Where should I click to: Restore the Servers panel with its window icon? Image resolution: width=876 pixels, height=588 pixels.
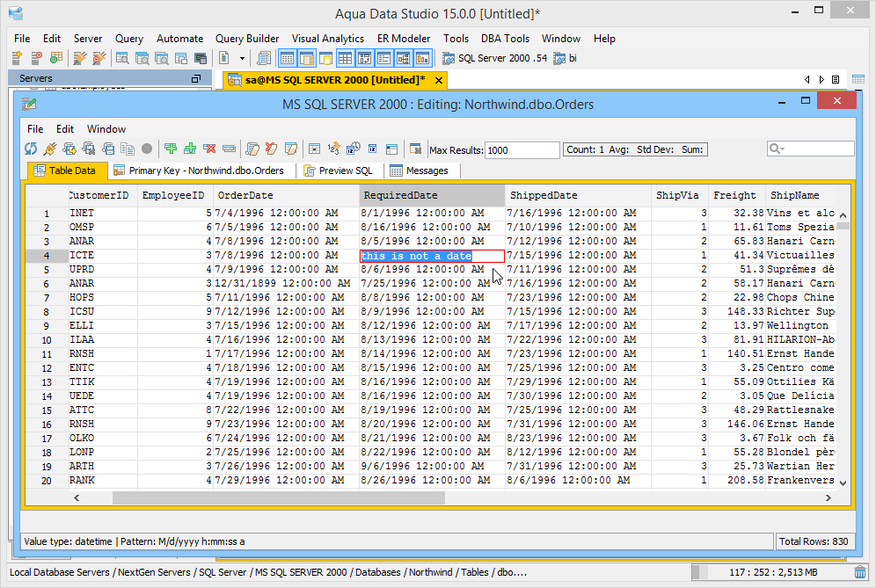coord(195,79)
